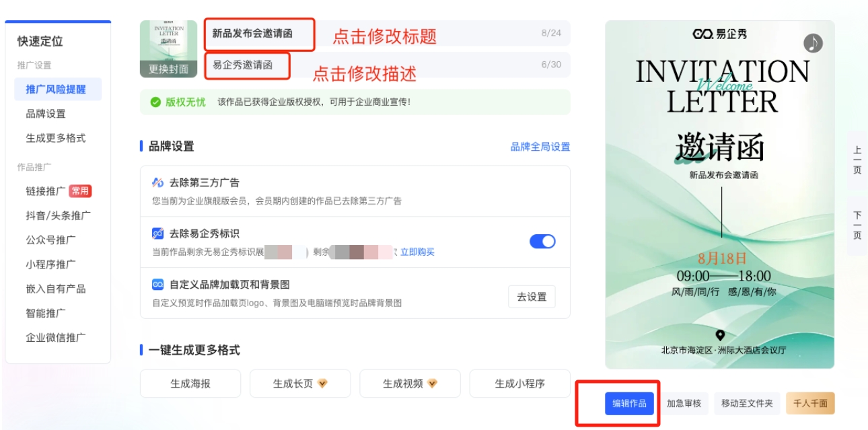Select 小程序推广 in sidebar
This screenshot has width=868, height=430.
(50, 264)
